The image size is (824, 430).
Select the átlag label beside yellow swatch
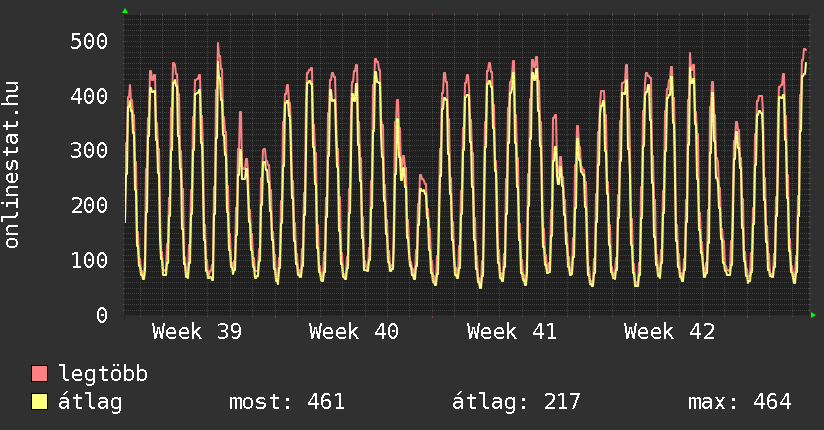coord(92,402)
